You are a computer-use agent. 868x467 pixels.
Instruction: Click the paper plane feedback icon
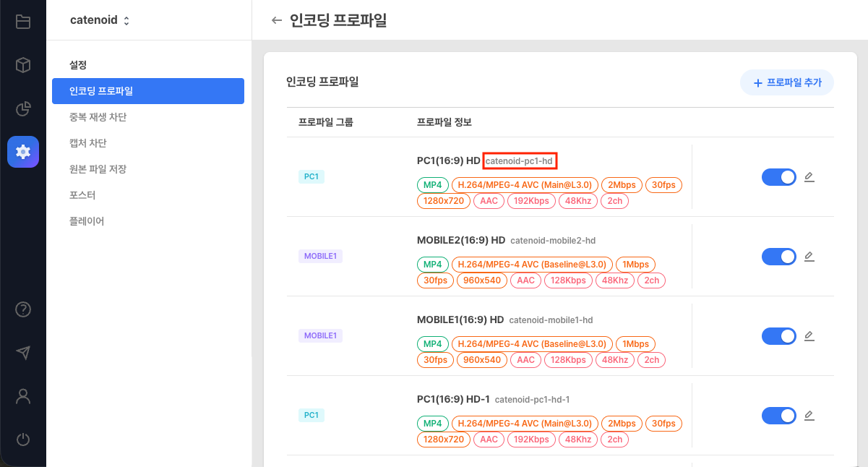coord(23,353)
